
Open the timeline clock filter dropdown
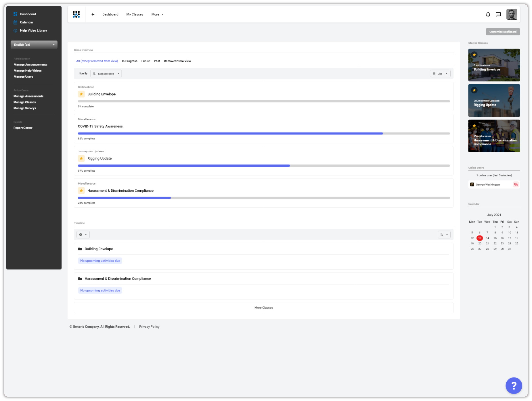[83, 235]
